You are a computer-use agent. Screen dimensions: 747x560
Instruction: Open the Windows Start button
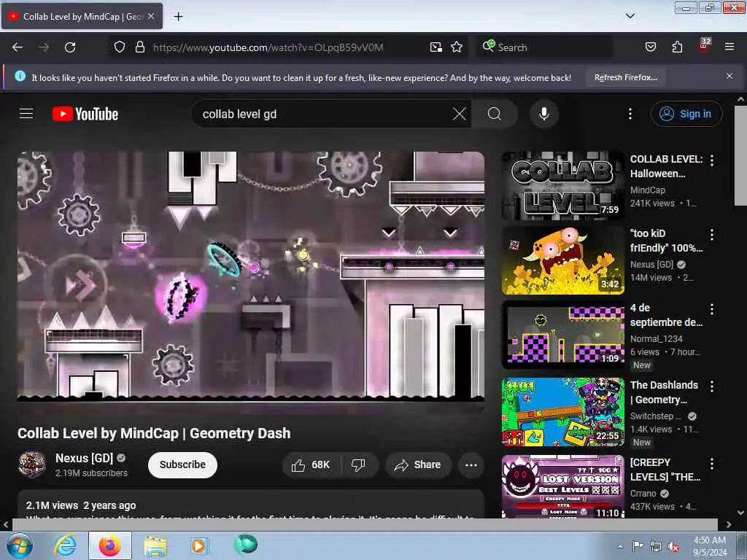pos(19,545)
